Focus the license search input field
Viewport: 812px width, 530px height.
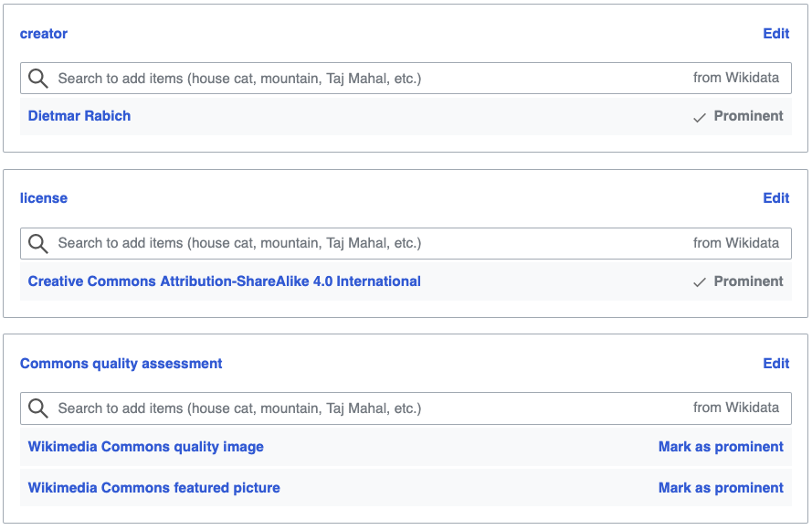tap(365, 244)
